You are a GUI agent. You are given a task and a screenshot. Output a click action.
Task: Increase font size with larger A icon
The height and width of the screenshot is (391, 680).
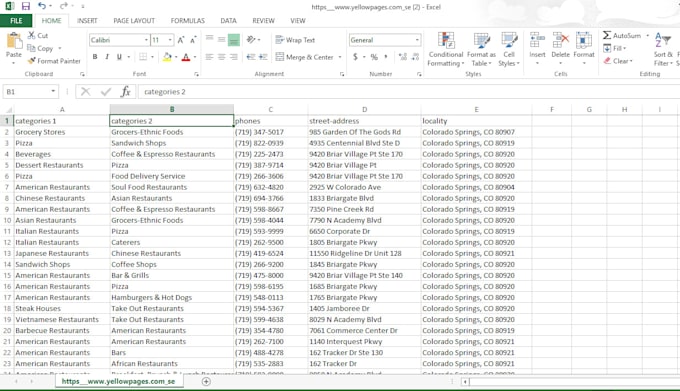pyautogui.click(x=181, y=40)
